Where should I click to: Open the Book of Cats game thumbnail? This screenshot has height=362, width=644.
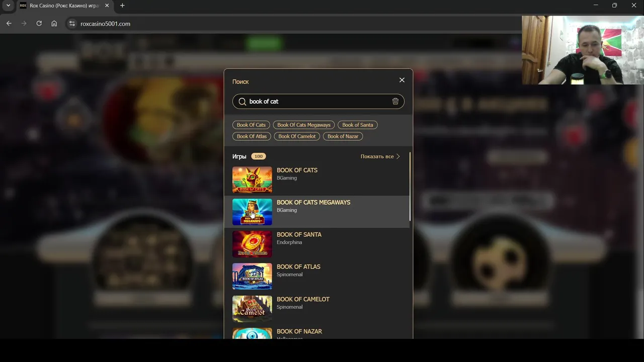[x=252, y=179]
